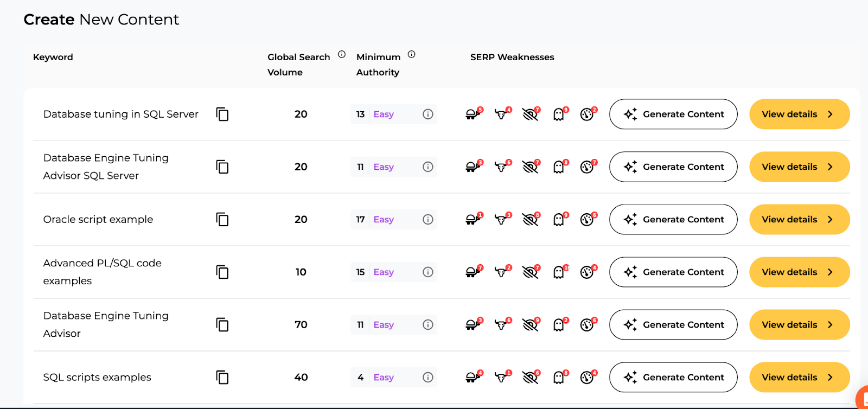Copy the 'Oracle script example' keyword
The height and width of the screenshot is (409, 868).
(x=222, y=220)
